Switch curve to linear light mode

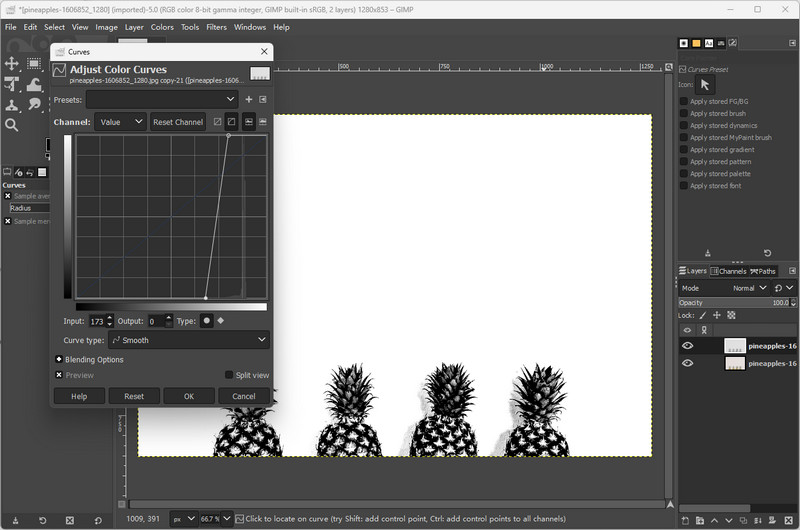click(217, 122)
